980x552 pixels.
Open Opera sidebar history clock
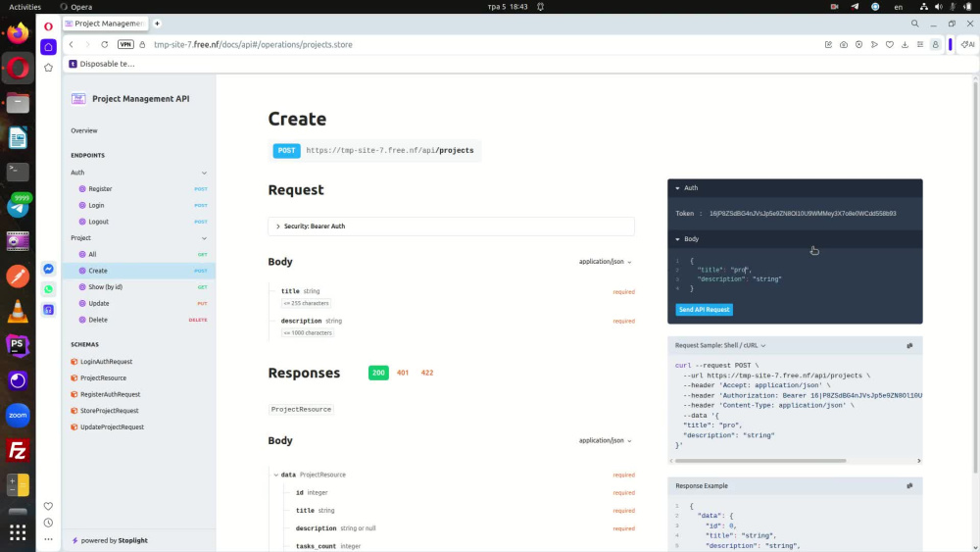coord(48,523)
